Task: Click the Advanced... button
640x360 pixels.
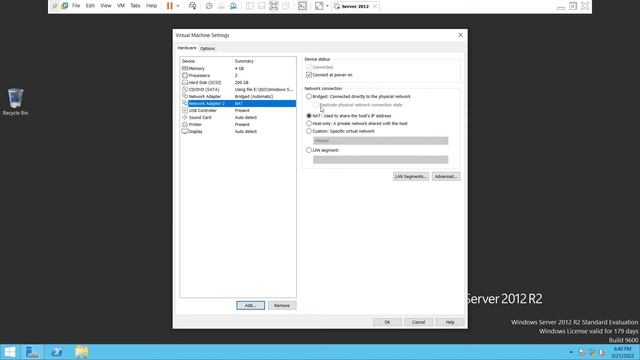Action: (x=446, y=176)
